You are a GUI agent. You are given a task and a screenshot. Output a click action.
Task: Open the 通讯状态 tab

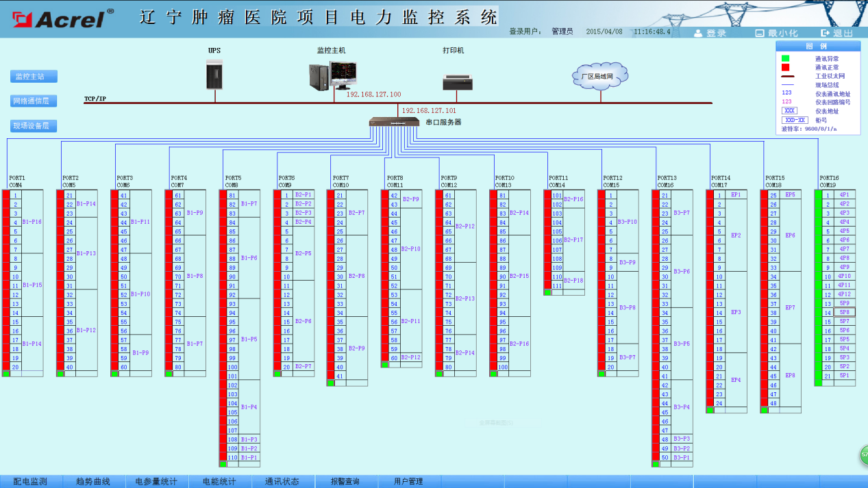tap(282, 481)
